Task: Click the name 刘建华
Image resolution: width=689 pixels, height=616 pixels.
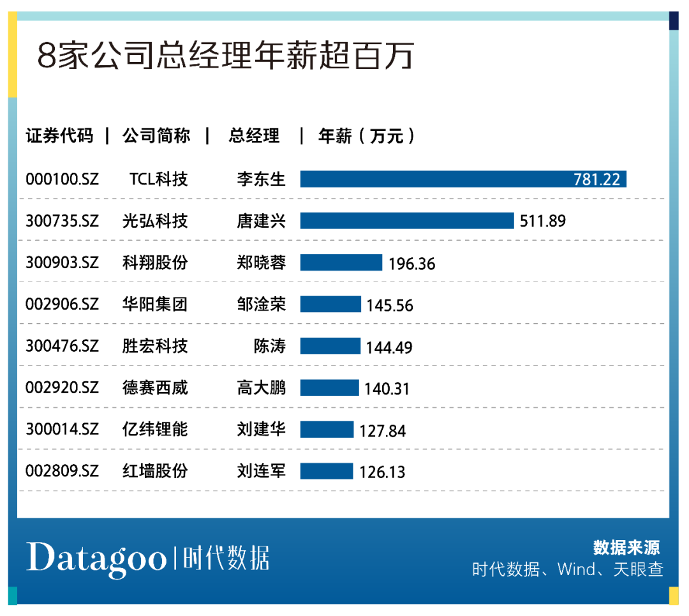Action: (262, 429)
